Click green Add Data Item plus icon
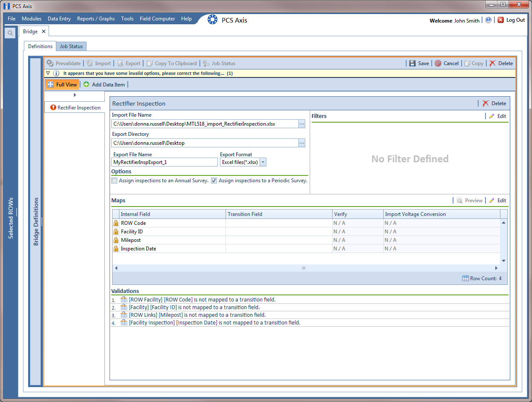This screenshot has height=402, width=532. click(87, 85)
